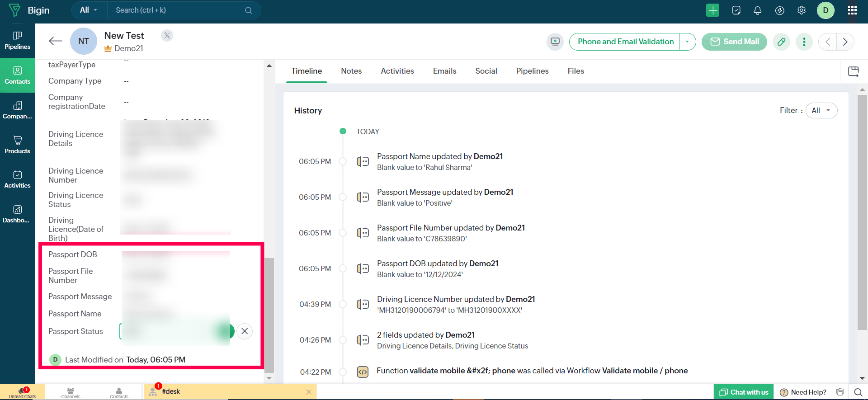This screenshot has height=400, width=868.
Task: Open the Activities module in sidebar
Action: pos(17,179)
